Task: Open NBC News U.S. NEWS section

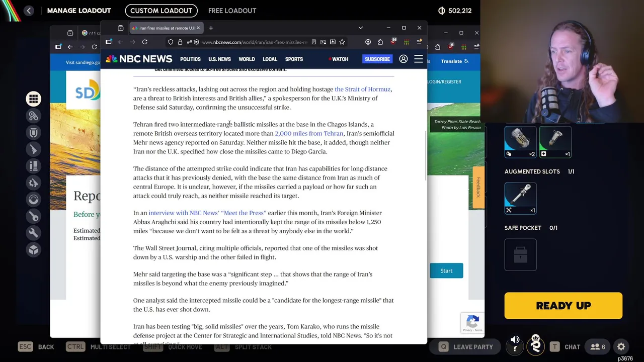Action: click(219, 59)
